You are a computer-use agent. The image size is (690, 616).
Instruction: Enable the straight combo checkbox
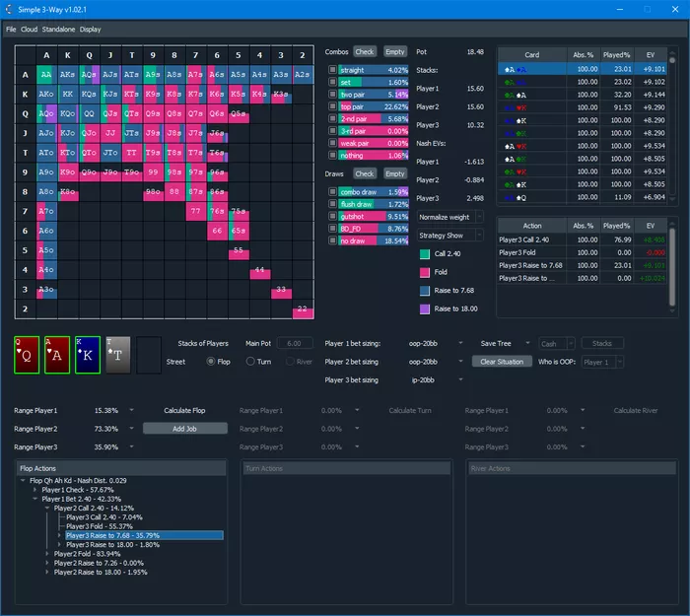tap(332, 71)
